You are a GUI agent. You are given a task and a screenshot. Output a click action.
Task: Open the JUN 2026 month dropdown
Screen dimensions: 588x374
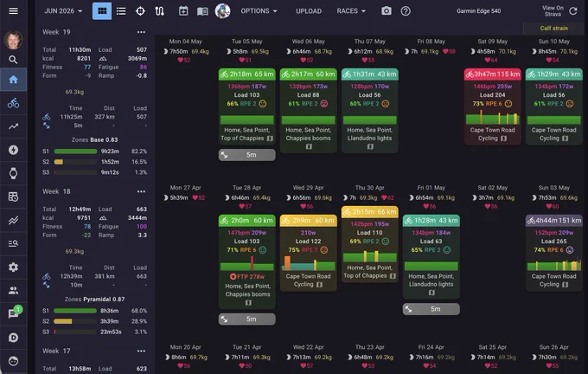click(63, 11)
